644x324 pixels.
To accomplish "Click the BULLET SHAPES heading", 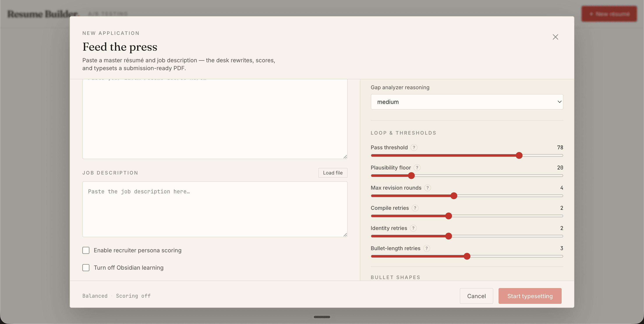I will pyautogui.click(x=395, y=277).
